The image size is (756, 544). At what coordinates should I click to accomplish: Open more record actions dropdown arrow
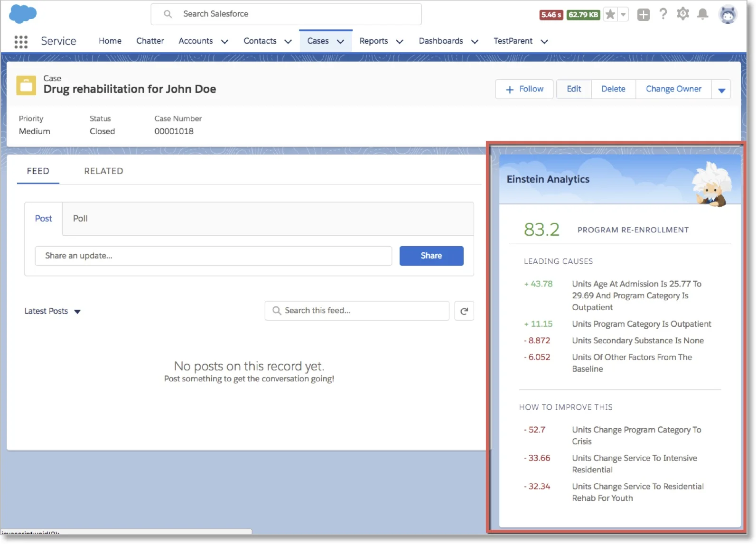(721, 90)
